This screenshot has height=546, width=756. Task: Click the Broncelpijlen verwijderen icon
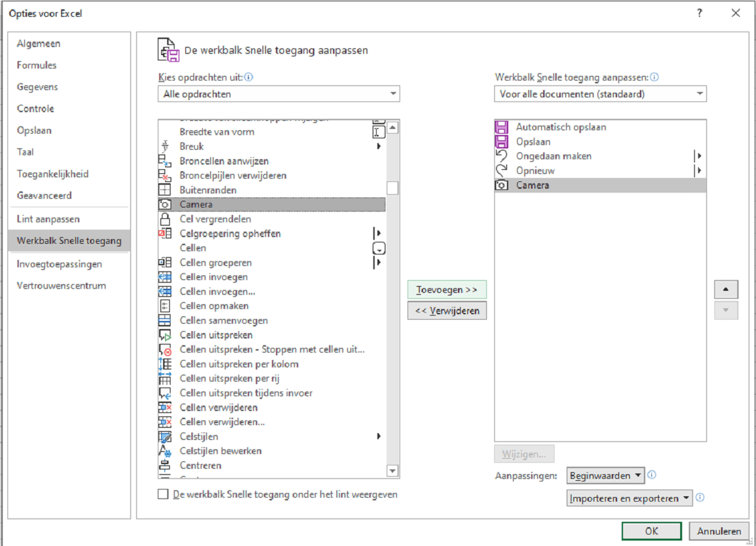click(x=165, y=175)
